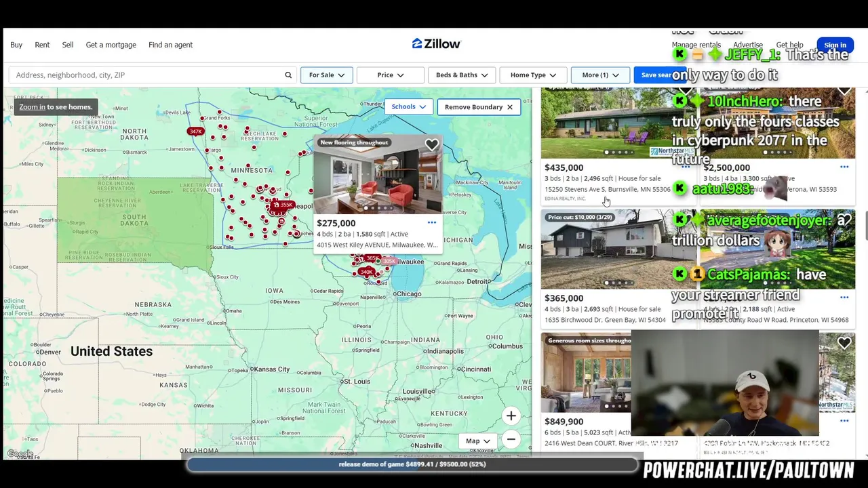Open the $365,000 Green Bay listing photo
Image resolution: width=868 pixels, height=488 pixels.
tap(618, 249)
